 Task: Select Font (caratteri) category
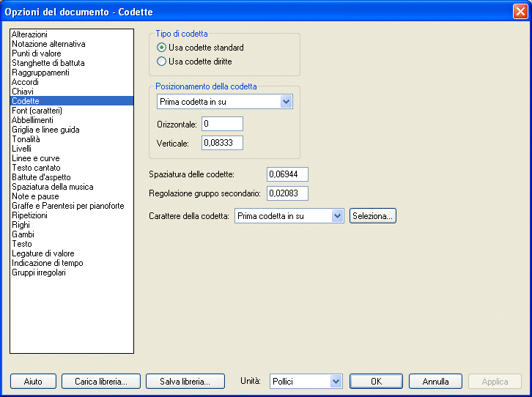pyautogui.click(x=72, y=110)
